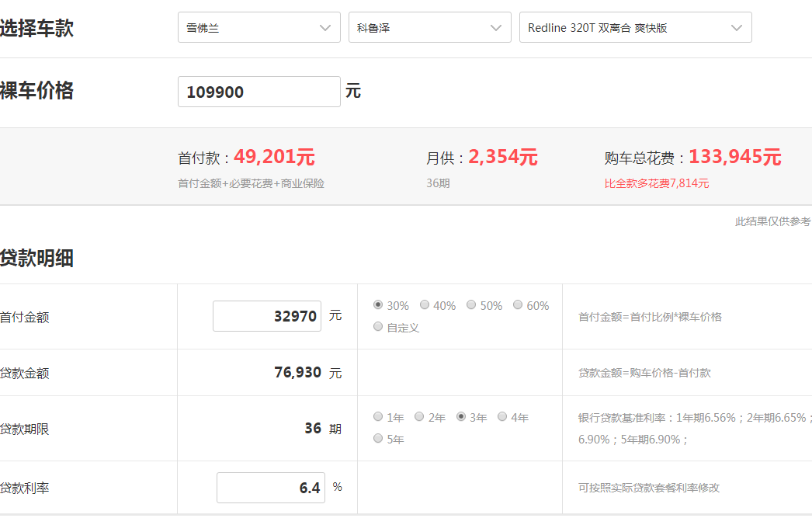Click the 贷款利率 input showing 6.4
The height and width of the screenshot is (532, 812).
click(271, 488)
